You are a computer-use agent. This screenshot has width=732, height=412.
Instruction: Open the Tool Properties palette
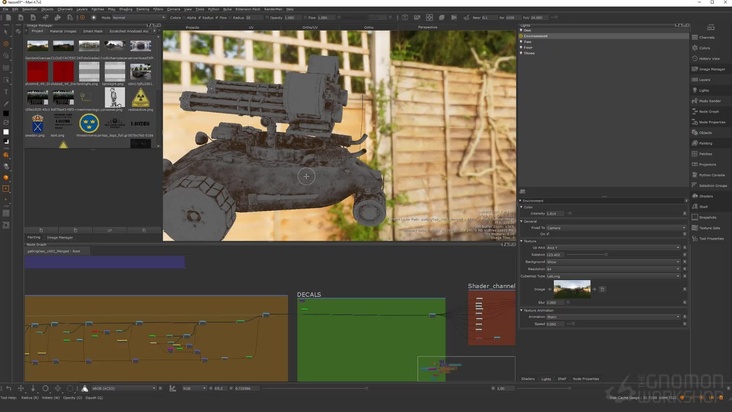tap(711, 238)
